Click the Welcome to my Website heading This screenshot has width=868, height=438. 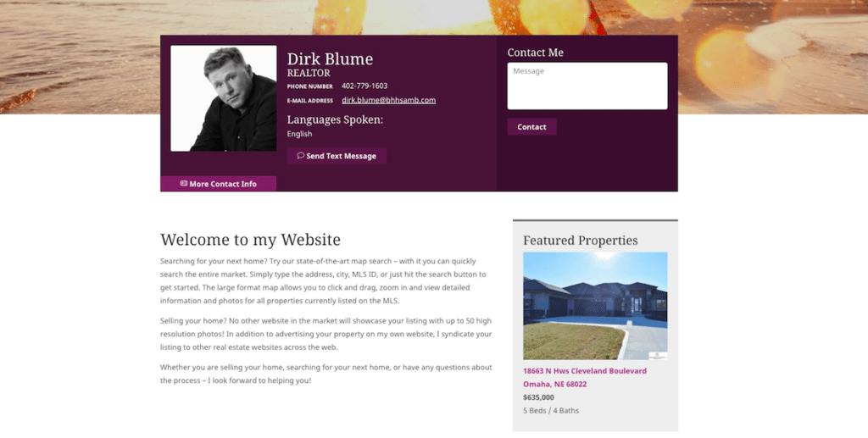250,240
